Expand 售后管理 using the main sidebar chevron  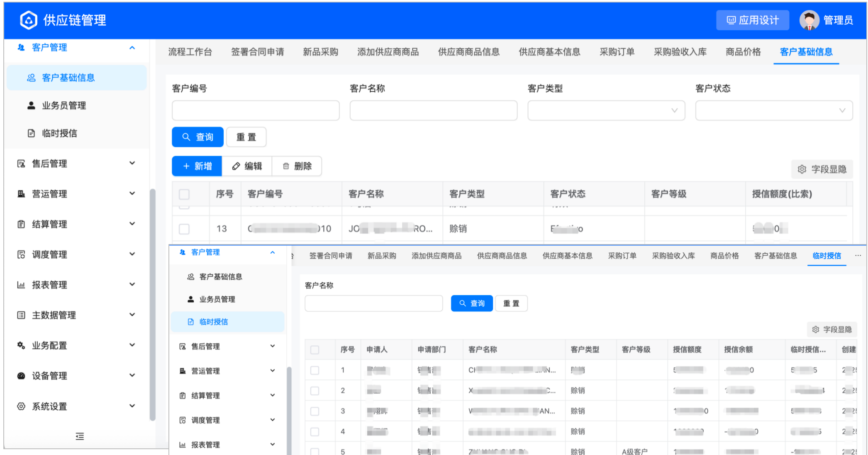[132, 163]
